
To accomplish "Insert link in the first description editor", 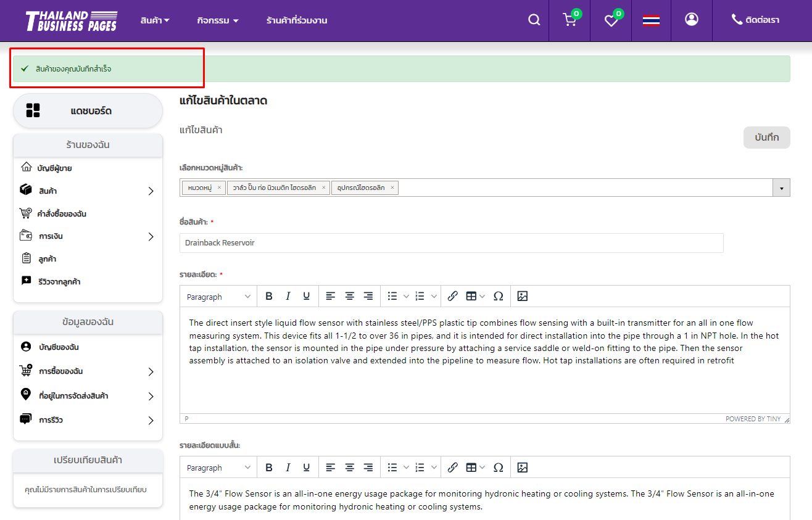I will [x=452, y=296].
